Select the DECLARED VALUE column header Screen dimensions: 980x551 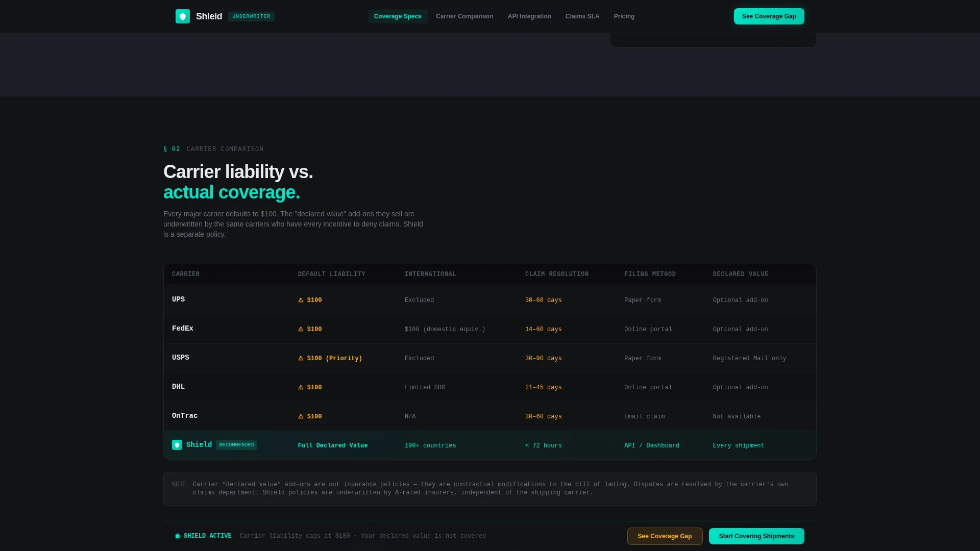741,274
